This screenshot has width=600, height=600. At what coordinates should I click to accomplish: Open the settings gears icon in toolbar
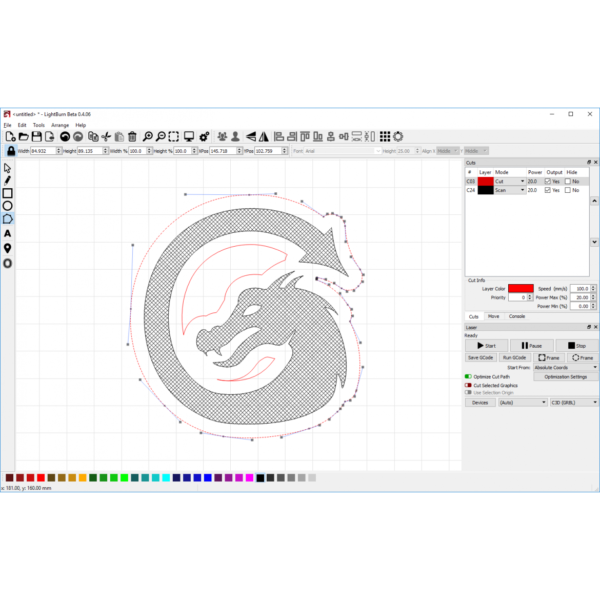pyautogui.click(x=204, y=136)
